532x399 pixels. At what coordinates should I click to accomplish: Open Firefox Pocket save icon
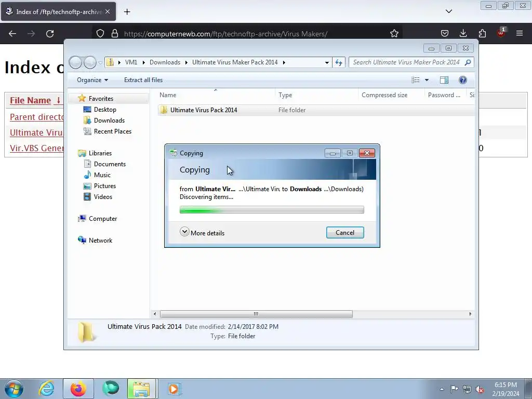coord(445,33)
